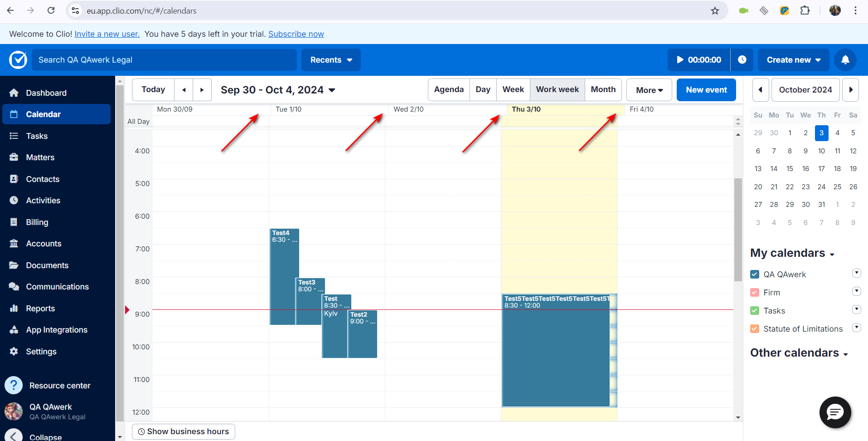Open the time entries clock icon
Image resolution: width=868 pixels, height=441 pixels.
point(742,60)
